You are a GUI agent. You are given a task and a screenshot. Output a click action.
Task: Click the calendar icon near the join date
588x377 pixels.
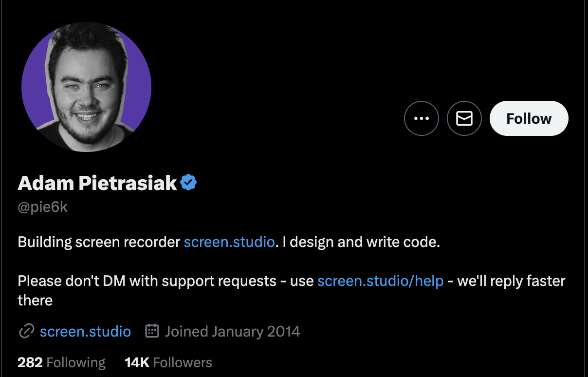[x=152, y=331]
